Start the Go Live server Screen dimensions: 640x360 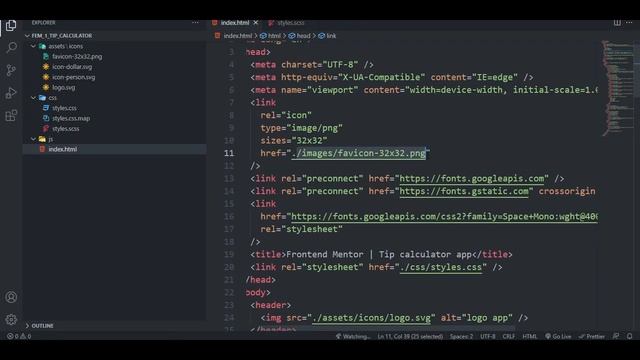[x=558, y=336]
